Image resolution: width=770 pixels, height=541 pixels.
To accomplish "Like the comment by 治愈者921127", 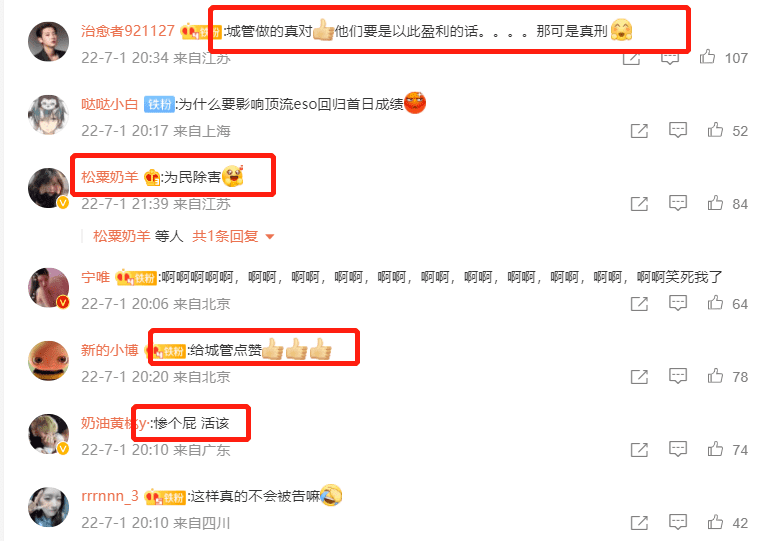I will 707,57.
